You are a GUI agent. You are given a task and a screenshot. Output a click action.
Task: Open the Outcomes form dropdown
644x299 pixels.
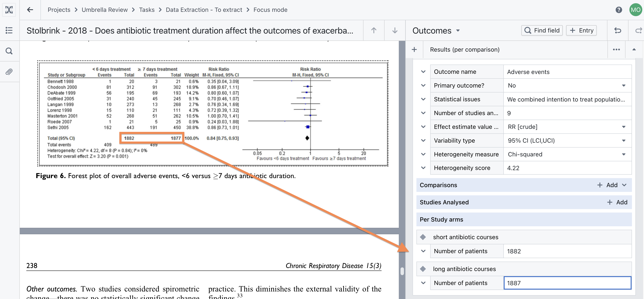click(458, 31)
